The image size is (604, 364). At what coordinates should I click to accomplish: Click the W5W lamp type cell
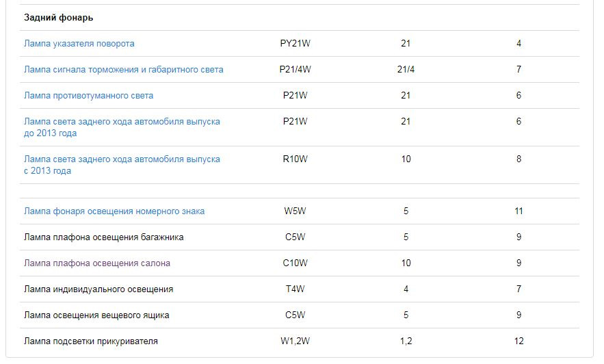pos(295,211)
